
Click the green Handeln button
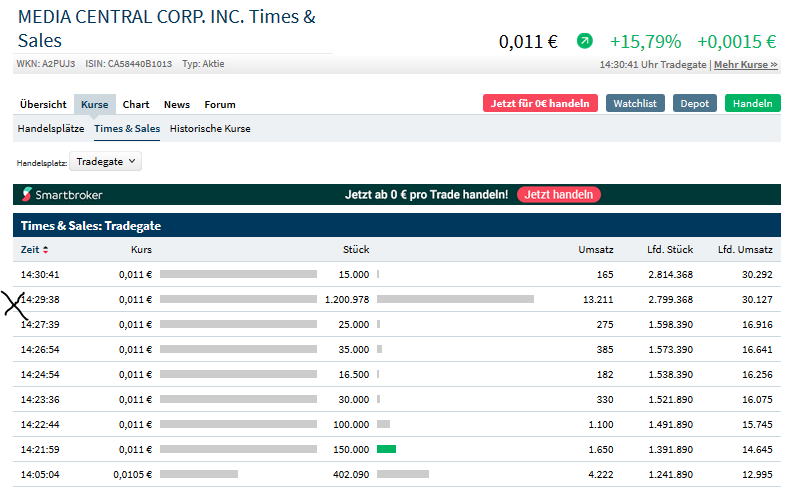click(x=752, y=103)
